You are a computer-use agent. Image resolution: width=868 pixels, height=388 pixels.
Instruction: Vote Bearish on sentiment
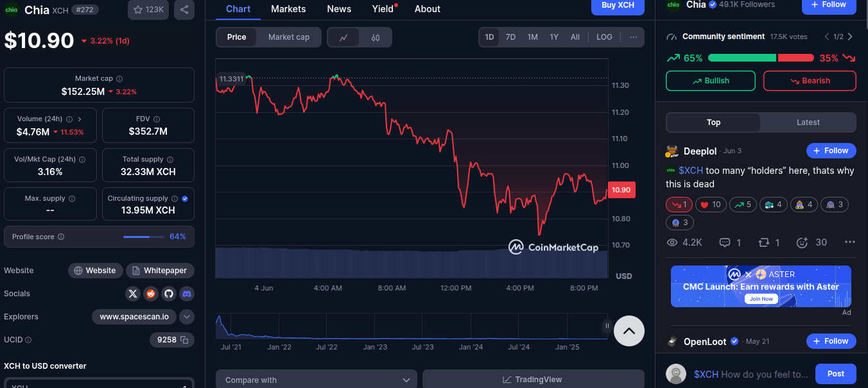[x=810, y=81]
